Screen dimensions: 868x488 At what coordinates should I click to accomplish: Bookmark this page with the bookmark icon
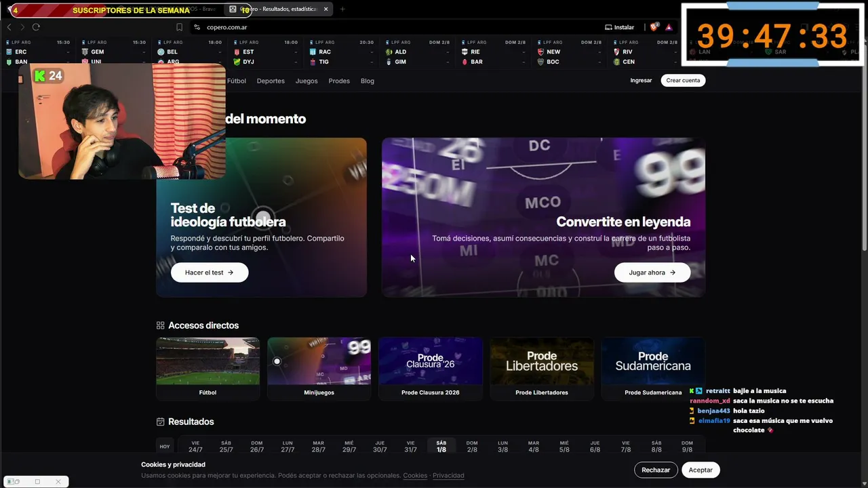click(x=179, y=27)
